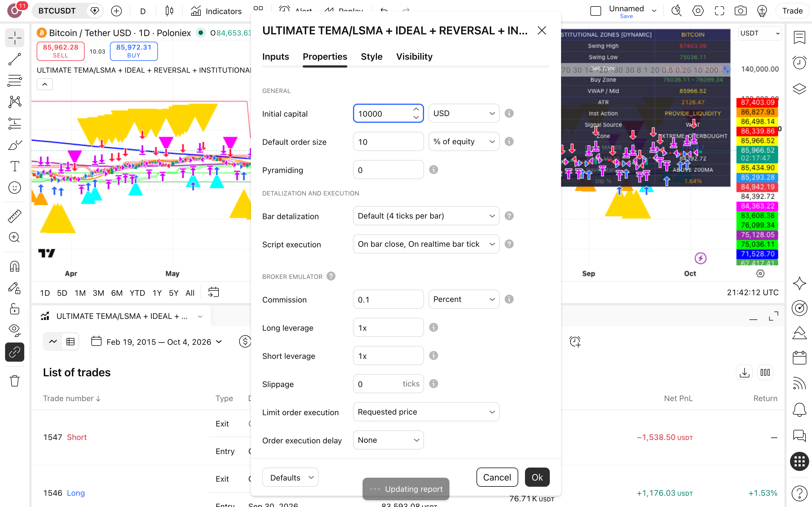Screen dimensions: 812x507
Task: Open the measure ruler tool
Action: [x=14, y=216]
